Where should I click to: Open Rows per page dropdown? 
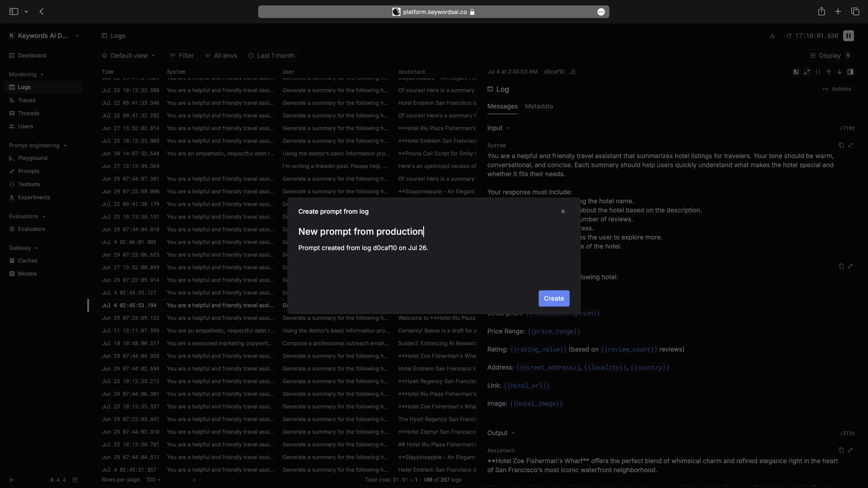153,480
